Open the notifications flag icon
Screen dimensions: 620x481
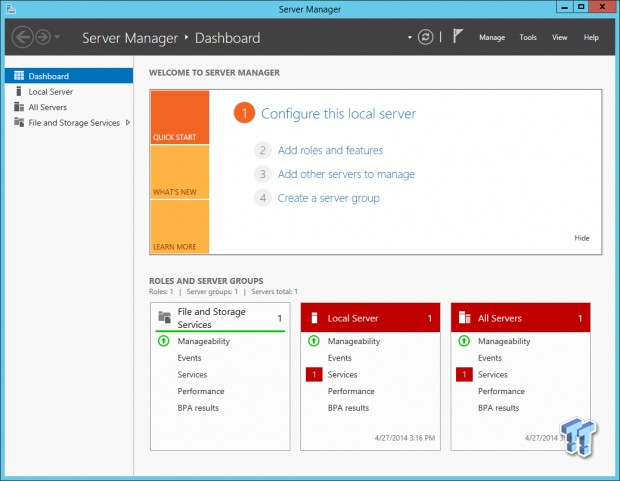(457, 36)
